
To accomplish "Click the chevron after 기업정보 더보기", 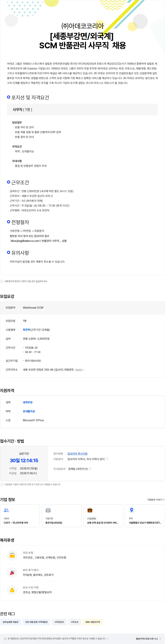I will 164,500.
